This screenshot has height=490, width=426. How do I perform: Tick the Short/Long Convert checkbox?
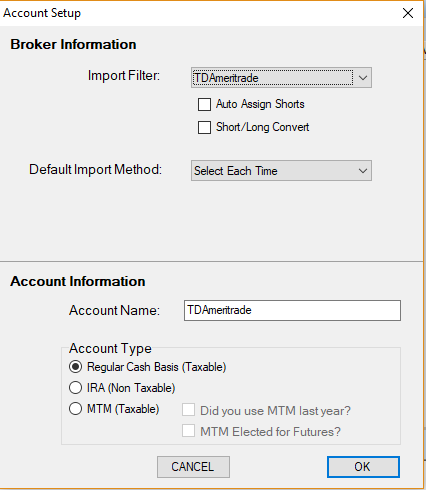point(204,127)
